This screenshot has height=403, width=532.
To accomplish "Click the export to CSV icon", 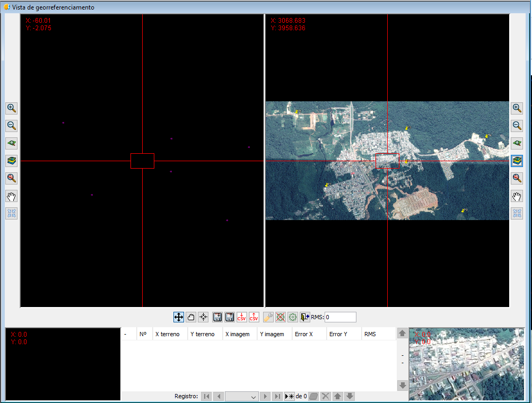I will click(254, 317).
